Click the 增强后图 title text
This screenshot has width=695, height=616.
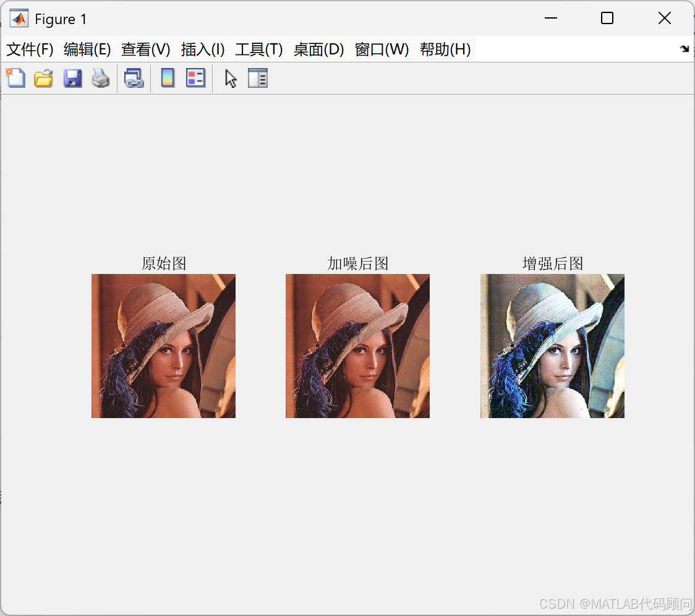[552, 263]
